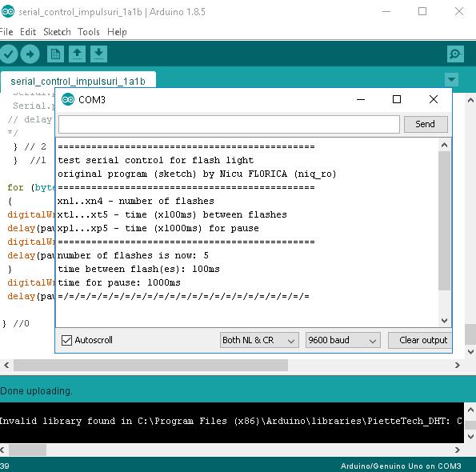Click the editor horizontal scrollbar thumb

(150, 365)
